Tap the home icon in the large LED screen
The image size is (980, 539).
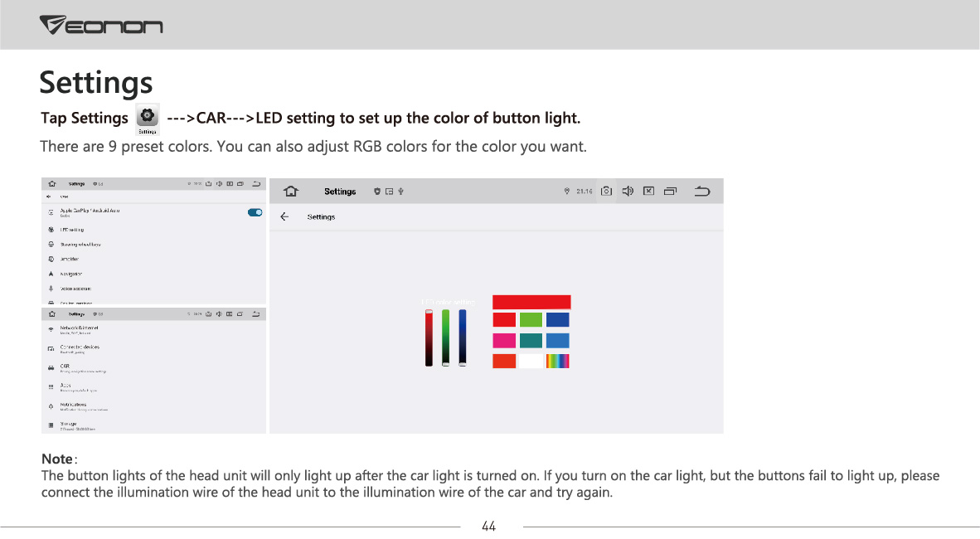pyautogui.click(x=291, y=192)
